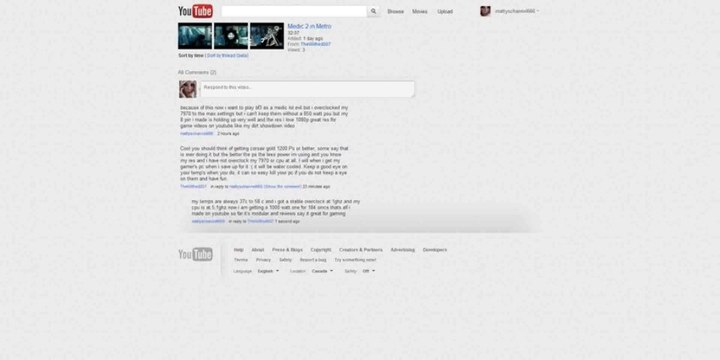Open the Browse menu item

(395, 11)
